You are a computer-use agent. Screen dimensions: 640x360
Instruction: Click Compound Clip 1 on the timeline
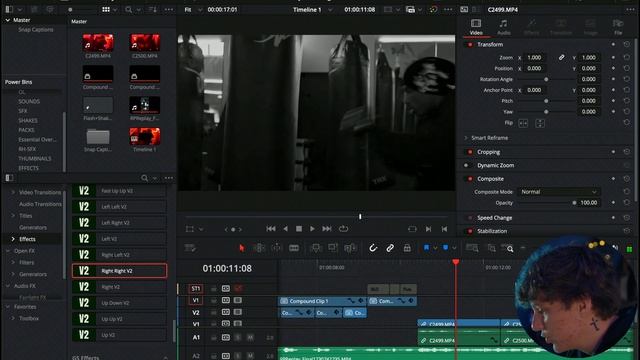click(322, 301)
